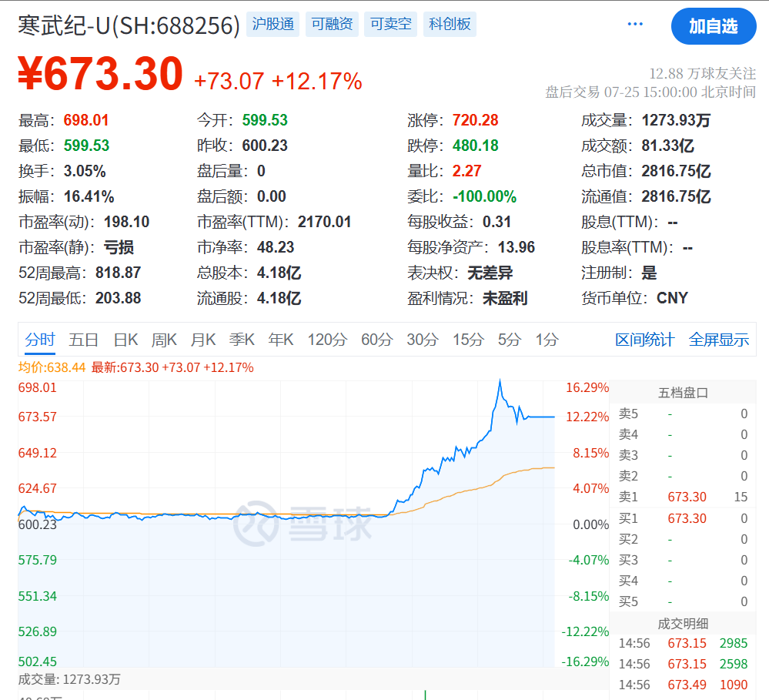Click the intraday price peak on chart
Image resolution: width=769 pixels, height=700 pixels.
click(x=500, y=380)
